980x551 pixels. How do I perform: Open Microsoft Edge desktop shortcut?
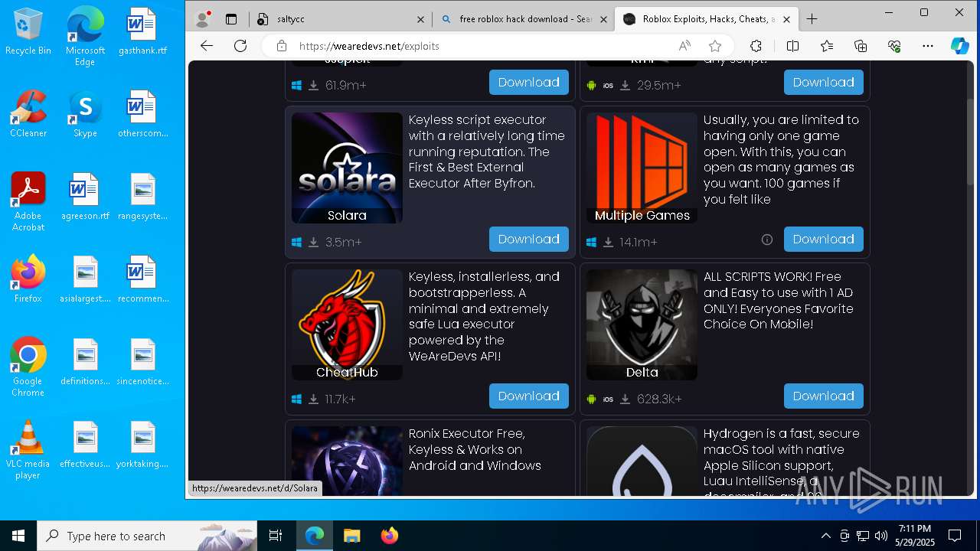point(85,37)
